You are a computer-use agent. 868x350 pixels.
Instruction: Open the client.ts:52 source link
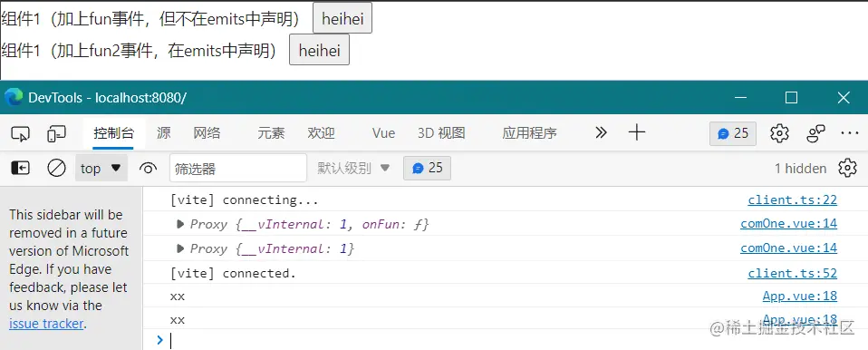click(792, 273)
